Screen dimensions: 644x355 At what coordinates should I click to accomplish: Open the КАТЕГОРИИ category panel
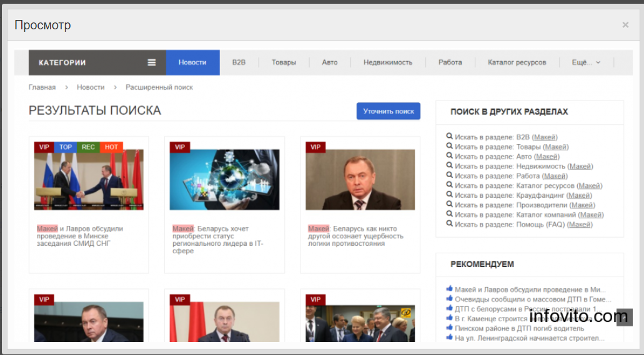click(x=97, y=62)
